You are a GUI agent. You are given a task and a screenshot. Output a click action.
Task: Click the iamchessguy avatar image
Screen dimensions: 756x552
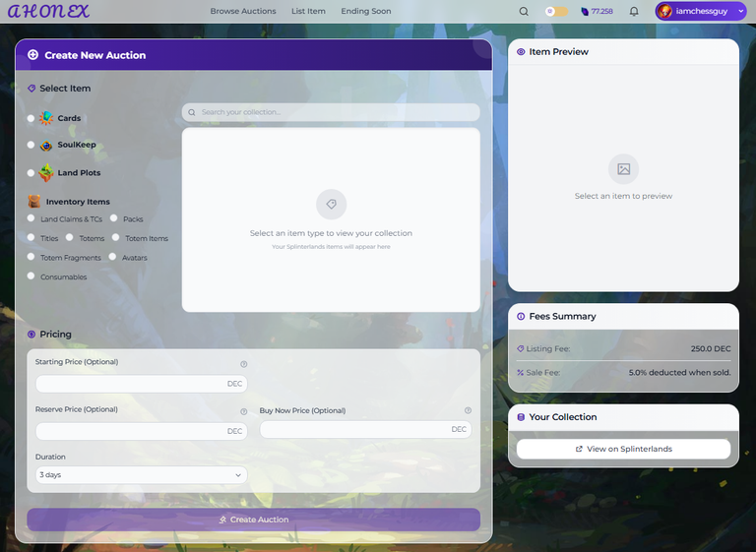pyautogui.click(x=664, y=11)
